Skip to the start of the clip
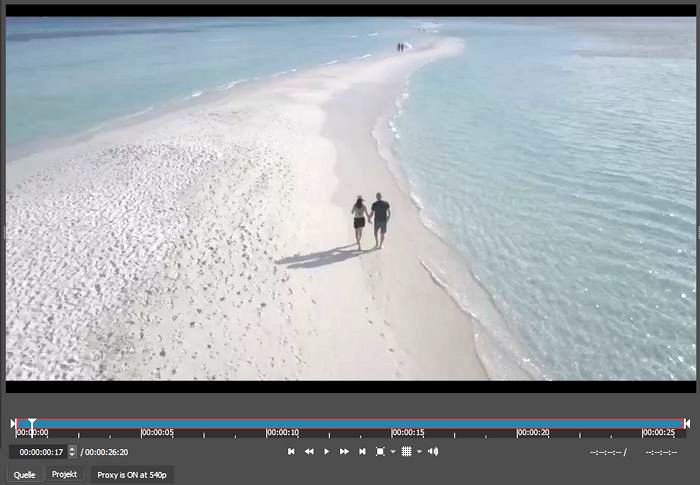Image resolution: width=700 pixels, height=485 pixels. point(291,452)
